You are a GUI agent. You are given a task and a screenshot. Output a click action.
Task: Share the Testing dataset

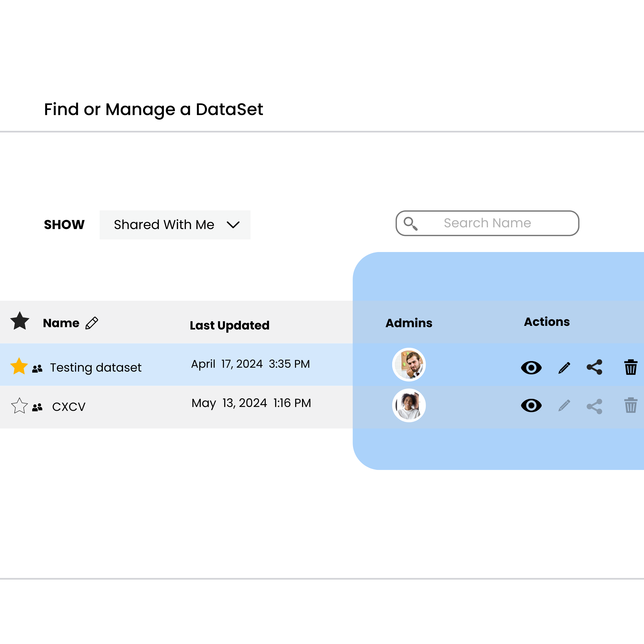594,367
